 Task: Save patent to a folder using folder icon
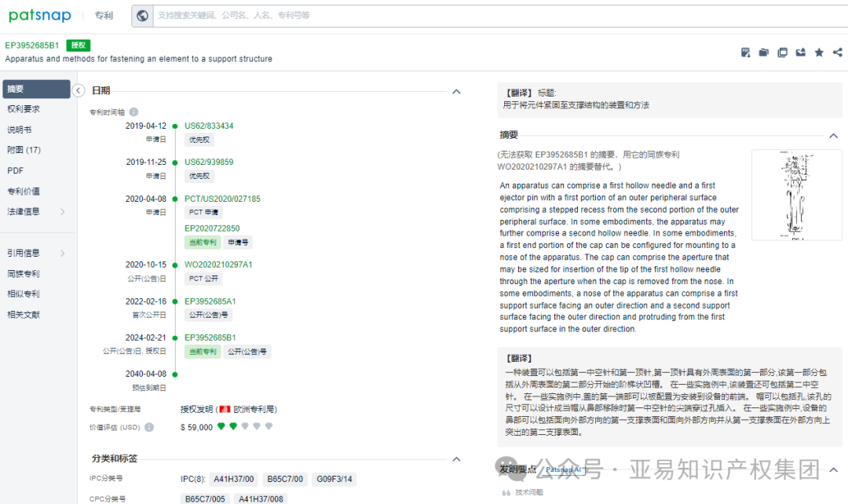tap(763, 52)
